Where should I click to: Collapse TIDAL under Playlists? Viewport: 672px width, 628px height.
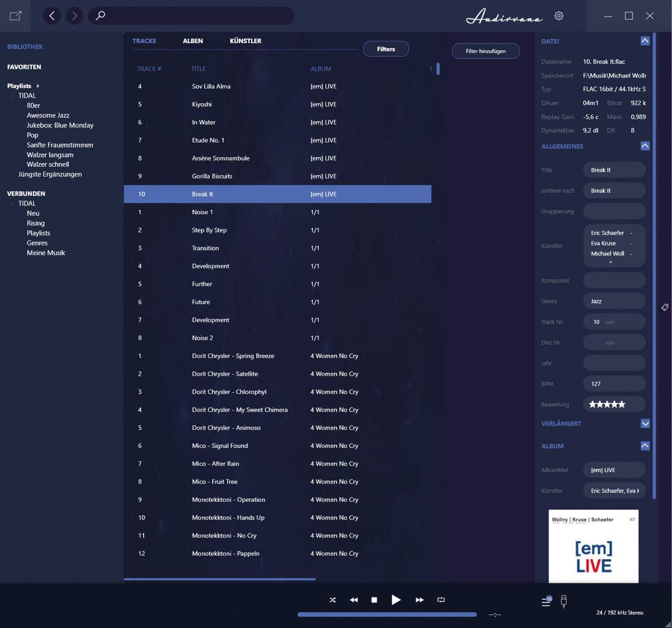click(13, 96)
